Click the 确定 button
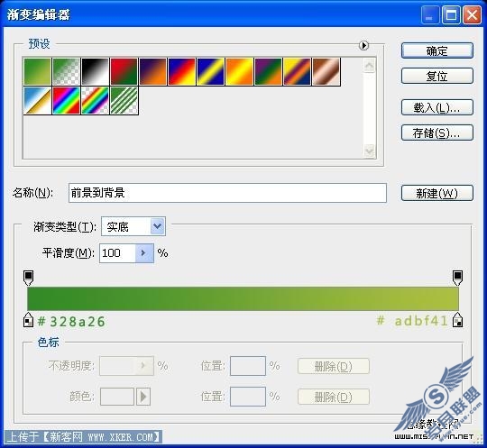 437,50
